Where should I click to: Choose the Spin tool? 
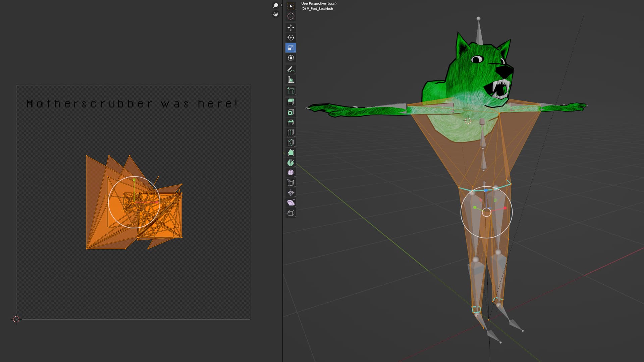click(x=291, y=163)
